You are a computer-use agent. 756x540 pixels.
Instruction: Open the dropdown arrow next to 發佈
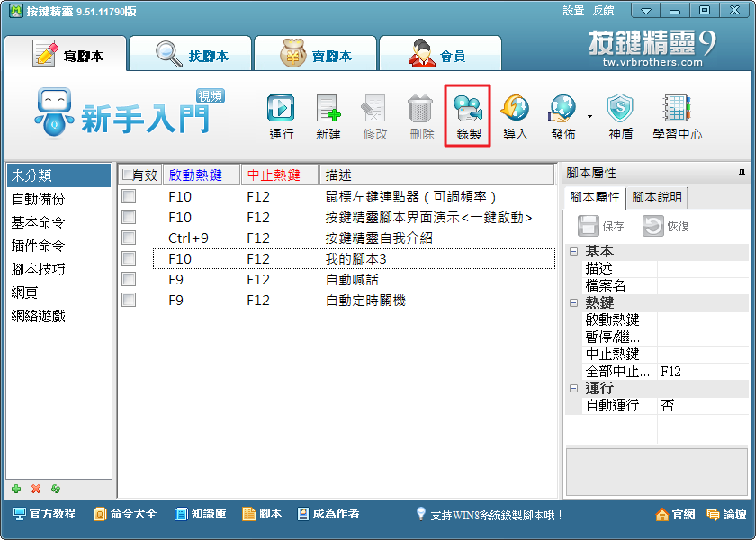tap(589, 116)
